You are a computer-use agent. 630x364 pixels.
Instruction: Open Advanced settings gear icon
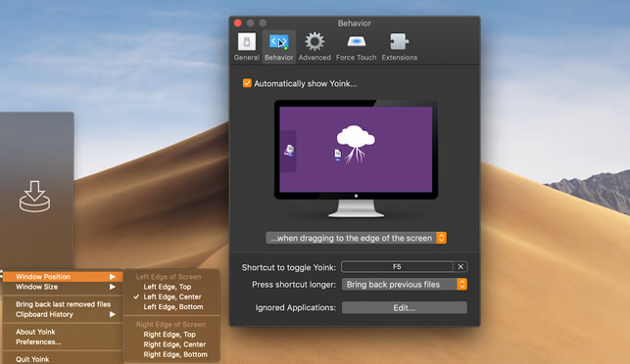click(315, 42)
